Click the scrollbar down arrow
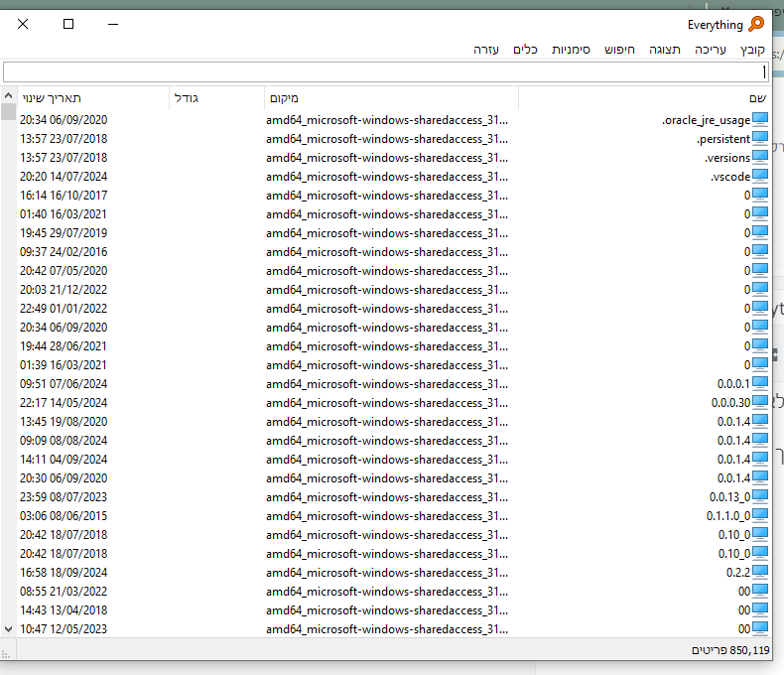The image size is (784, 675). click(x=8, y=629)
